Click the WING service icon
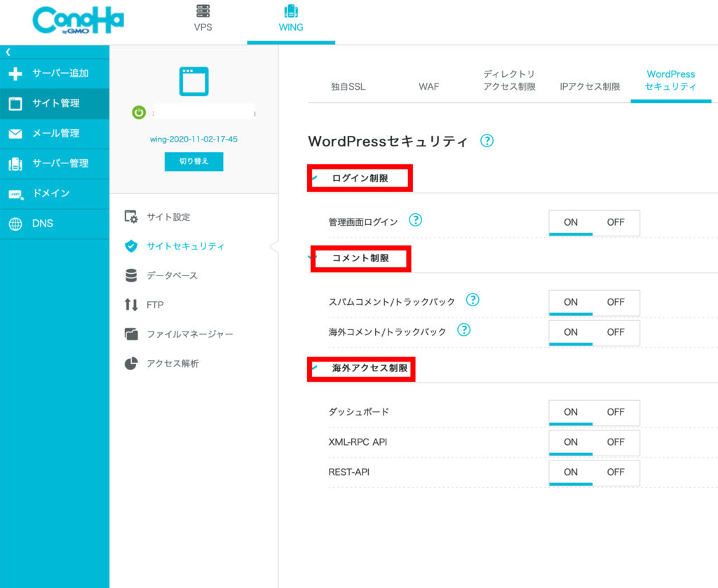The image size is (718, 588). 291,11
